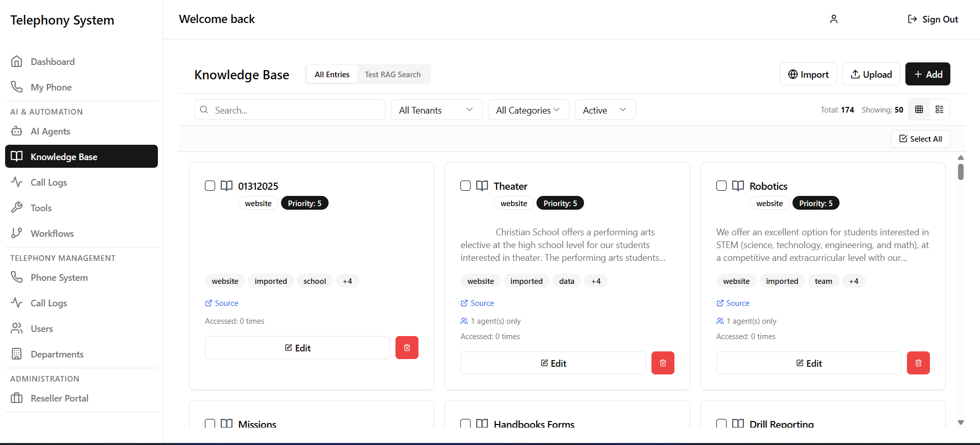This screenshot has width=980, height=445.
Task: Check the Theater entry checkbox
Action: click(465, 186)
